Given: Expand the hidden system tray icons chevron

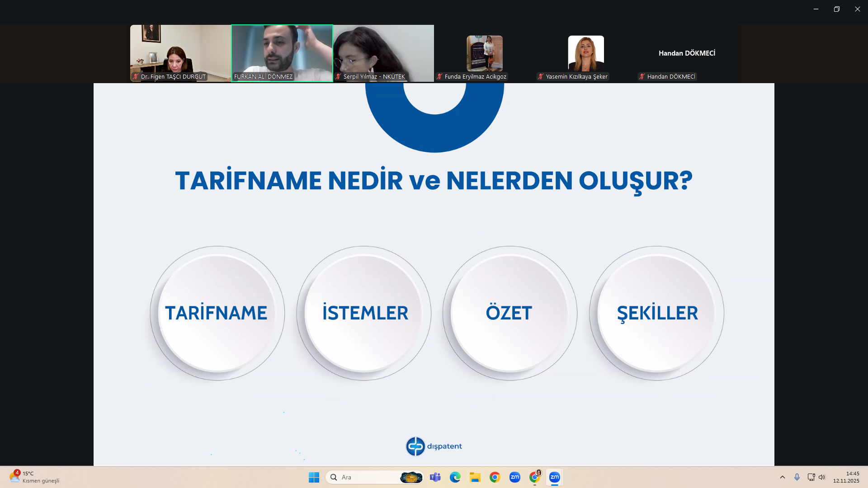Looking at the screenshot, I should coord(782,477).
